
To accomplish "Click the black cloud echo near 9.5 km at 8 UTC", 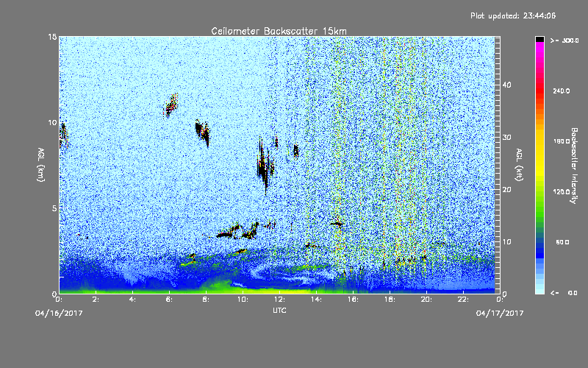I will [203, 132].
